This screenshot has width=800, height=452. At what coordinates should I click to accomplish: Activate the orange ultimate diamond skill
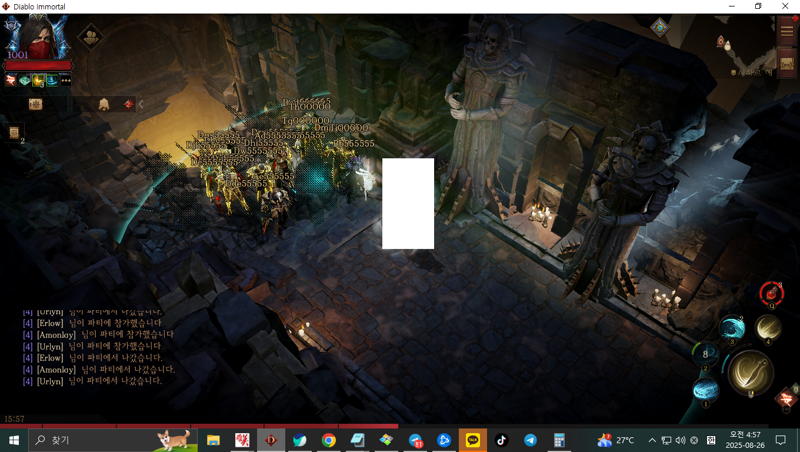786,398
